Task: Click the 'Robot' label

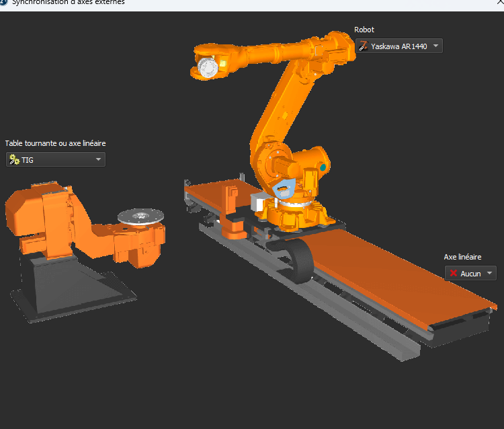Action: tap(364, 30)
